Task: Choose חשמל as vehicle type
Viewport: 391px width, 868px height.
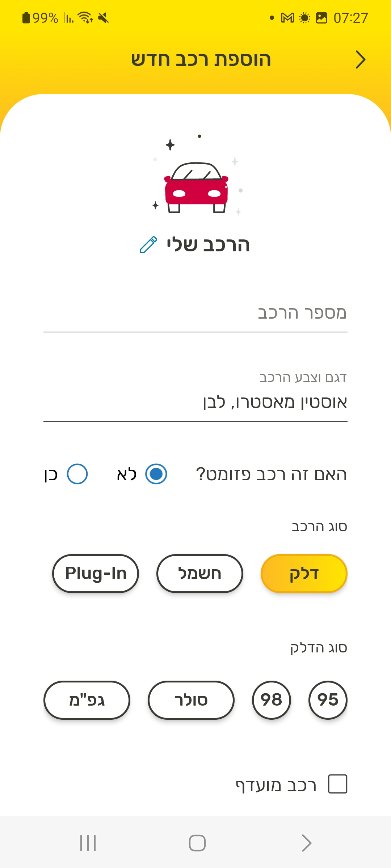Action: (200, 574)
